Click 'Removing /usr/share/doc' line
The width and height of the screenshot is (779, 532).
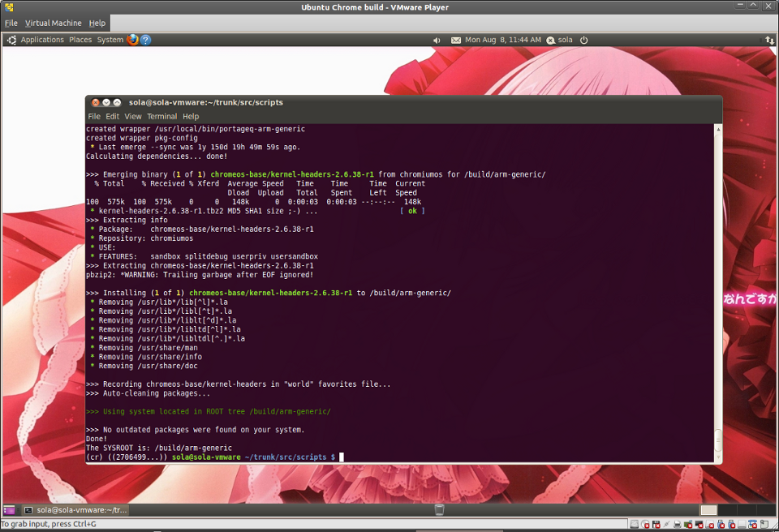(144, 366)
